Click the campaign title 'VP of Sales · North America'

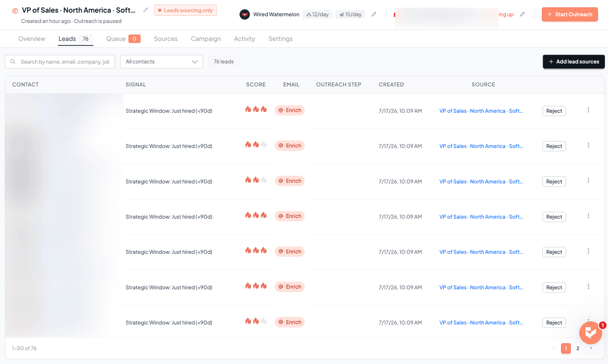[79, 10]
